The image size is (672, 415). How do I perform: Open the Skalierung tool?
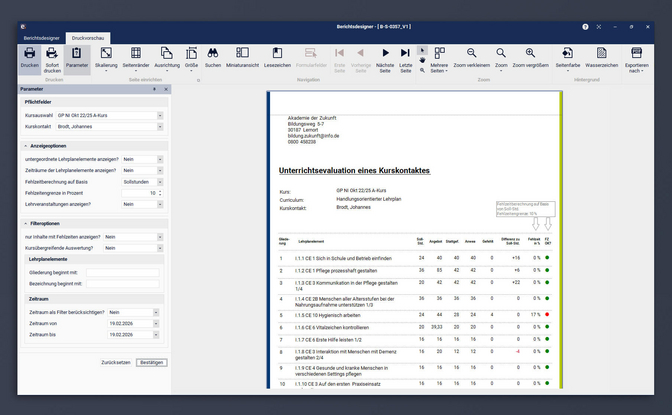106,58
